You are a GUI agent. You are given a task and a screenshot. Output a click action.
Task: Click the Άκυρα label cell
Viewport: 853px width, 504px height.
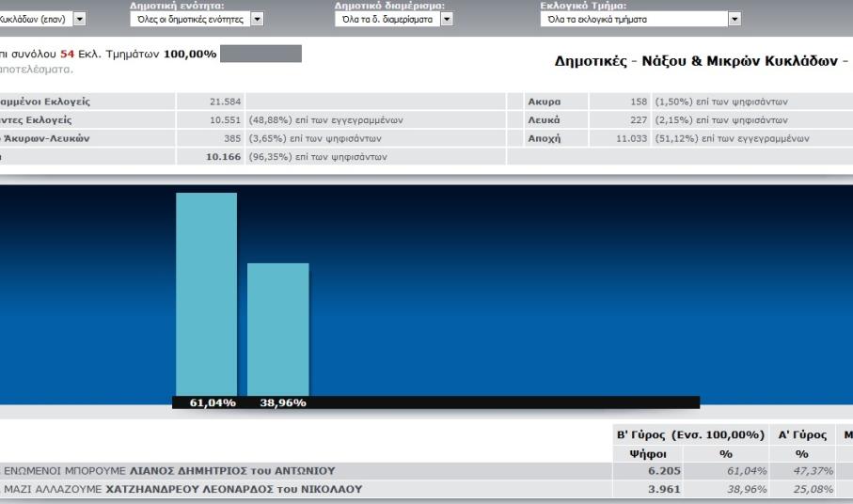pyautogui.click(x=545, y=102)
